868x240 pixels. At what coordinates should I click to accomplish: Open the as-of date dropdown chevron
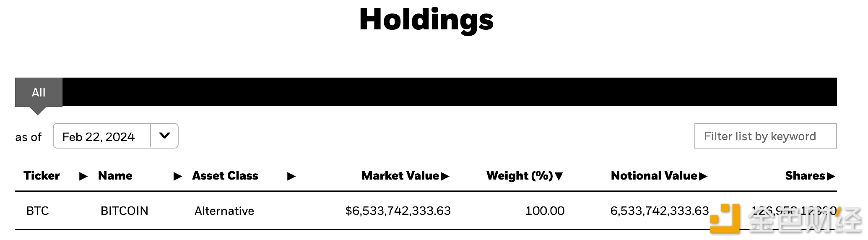164,136
